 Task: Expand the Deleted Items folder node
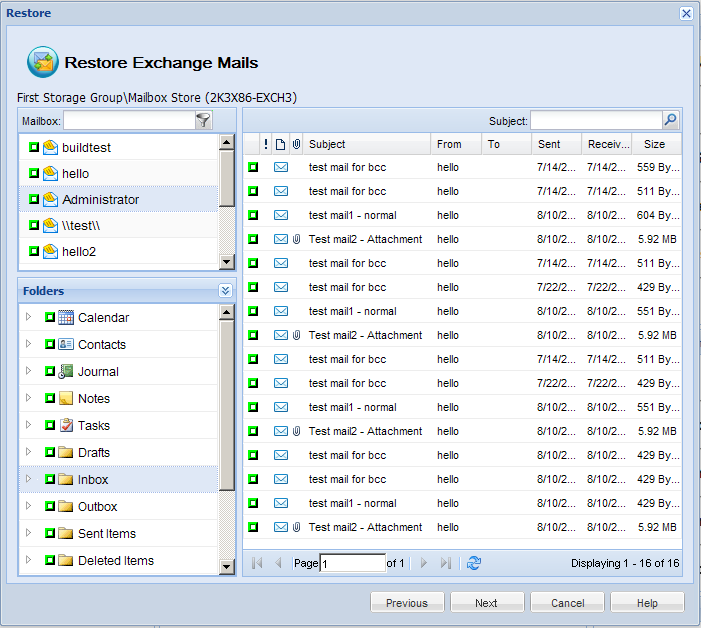coord(28,560)
